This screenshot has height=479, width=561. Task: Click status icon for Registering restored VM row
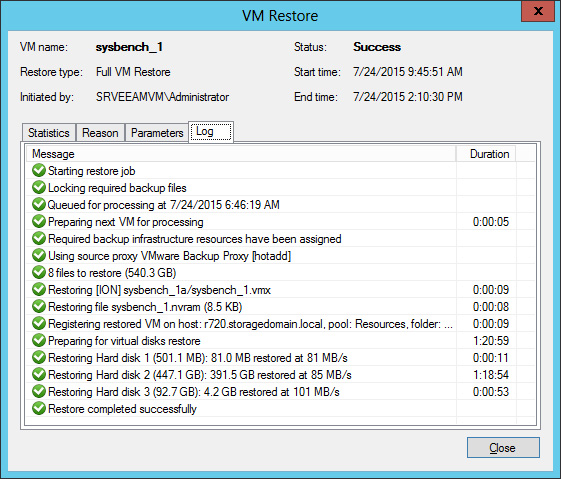(x=39, y=323)
